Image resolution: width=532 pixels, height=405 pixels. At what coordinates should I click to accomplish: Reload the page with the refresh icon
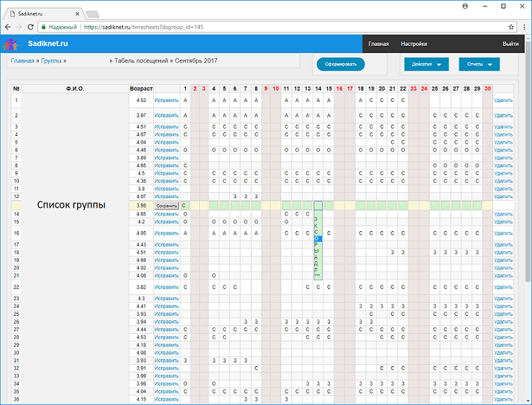click(30, 27)
